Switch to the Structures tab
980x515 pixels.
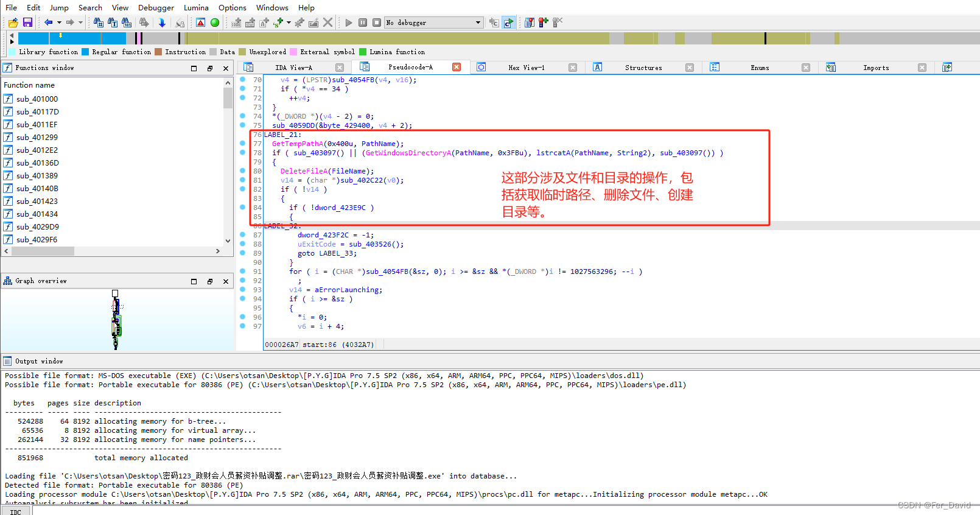point(643,68)
